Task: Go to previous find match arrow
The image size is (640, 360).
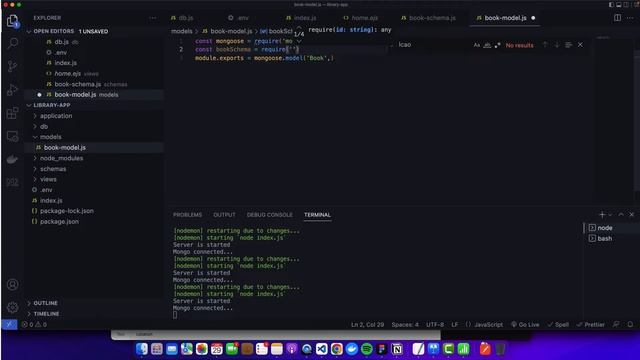Action: click(x=545, y=45)
